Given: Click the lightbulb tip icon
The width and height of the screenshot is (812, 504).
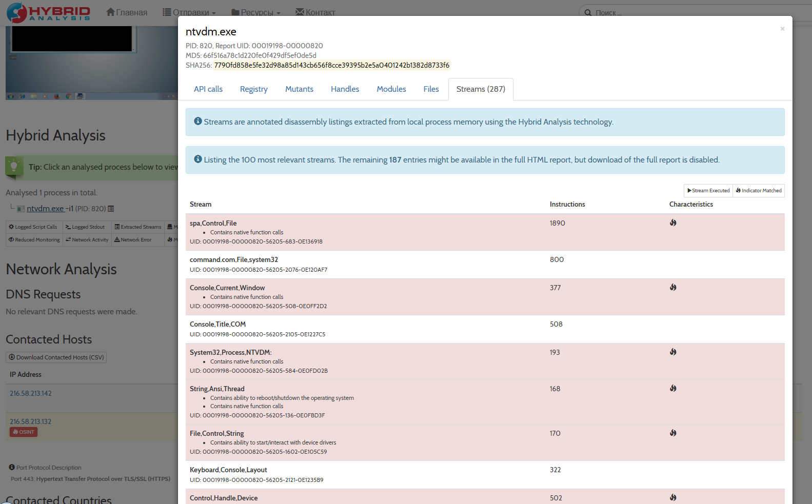Looking at the screenshot, I should 14,167.
